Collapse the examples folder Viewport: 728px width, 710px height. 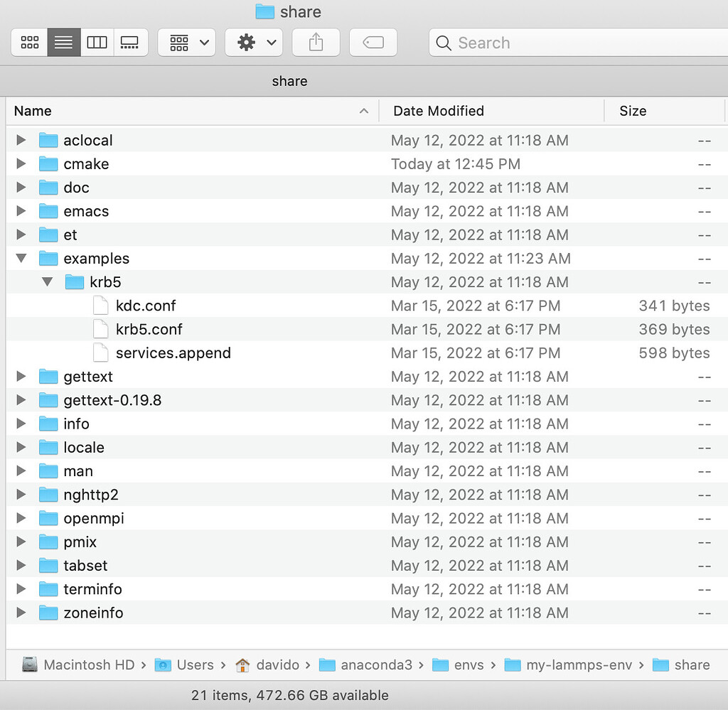coord(21,258)
